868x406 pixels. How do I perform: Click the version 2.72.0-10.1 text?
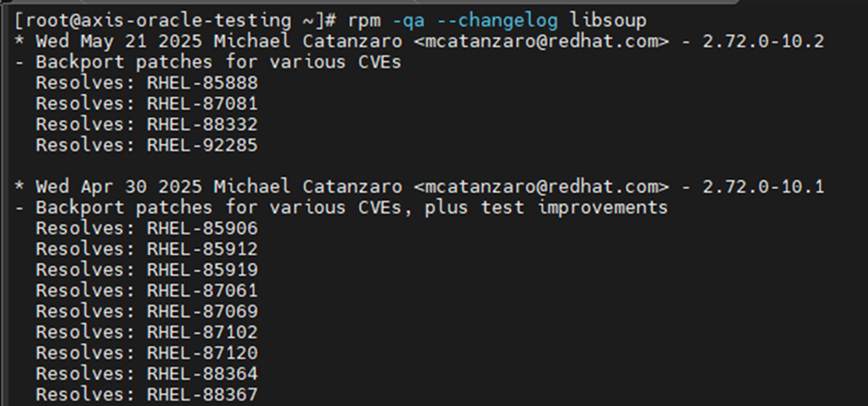pyautogui.click(x=764, y=187)
